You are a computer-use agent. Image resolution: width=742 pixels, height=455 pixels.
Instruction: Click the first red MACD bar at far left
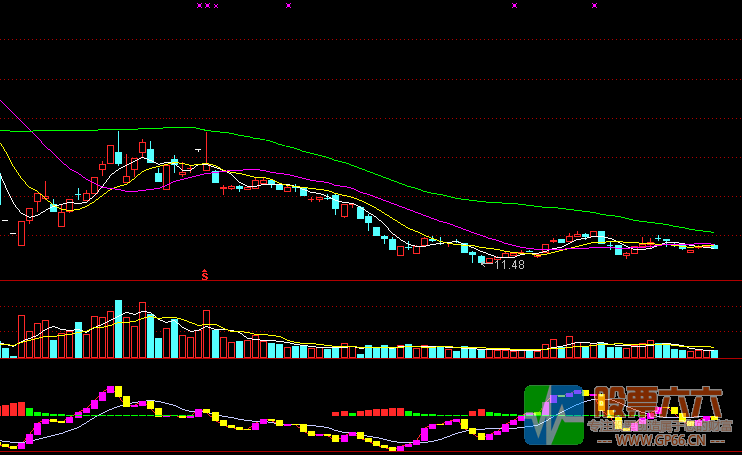[x=3, y=410]
